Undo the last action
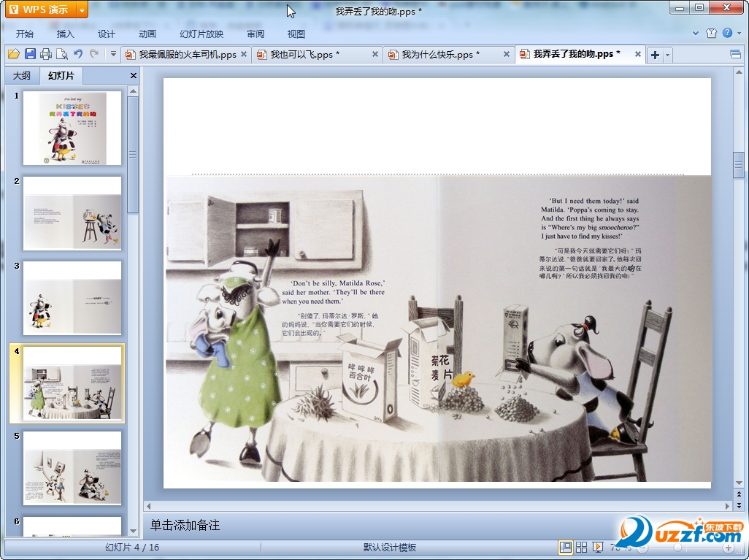749x560 pixels. click(78, 54)
